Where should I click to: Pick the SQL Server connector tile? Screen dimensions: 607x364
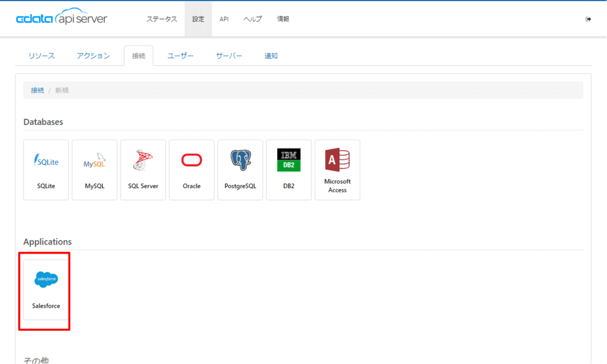143,170
